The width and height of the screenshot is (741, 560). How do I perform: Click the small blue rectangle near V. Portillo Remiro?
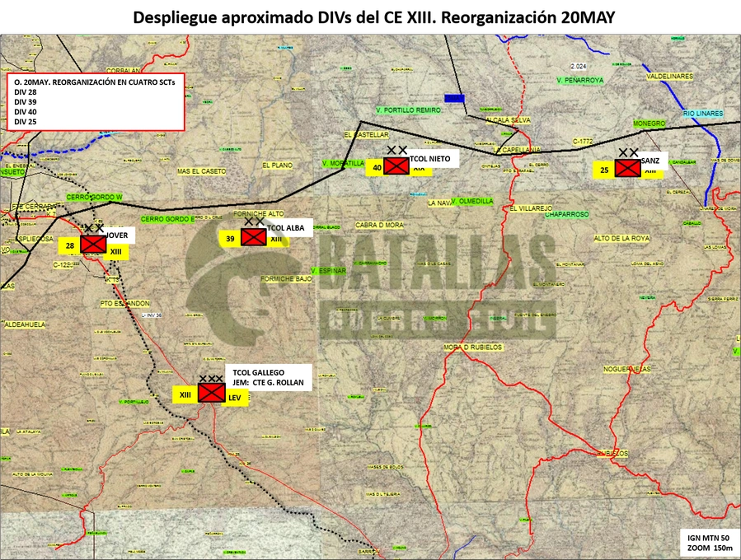(x=454, y=98)
